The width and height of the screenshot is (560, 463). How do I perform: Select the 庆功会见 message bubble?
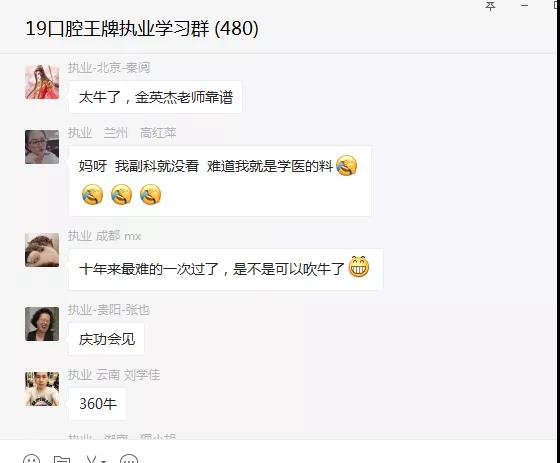pyautogui.click(x=107, y=339)
